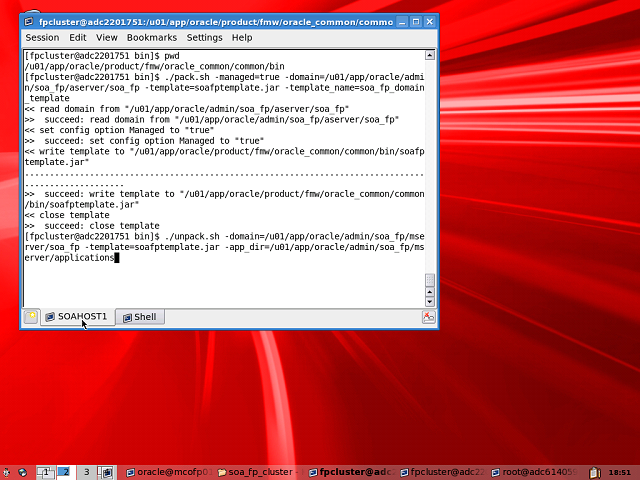Image resolution: width=640 pixels, height=480 pixels.
Task: Switch to the Shell session tab
Action: pyautogui.click(x=140, y=317)
